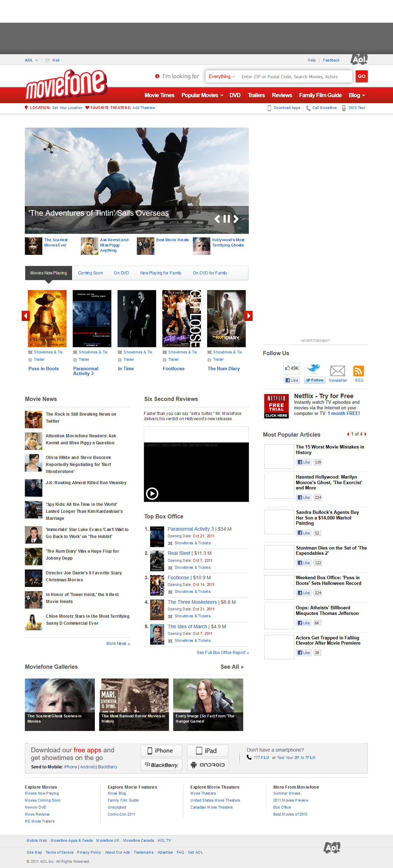
Task: Open Reviews in navigation bar
Action: point(282,95)
